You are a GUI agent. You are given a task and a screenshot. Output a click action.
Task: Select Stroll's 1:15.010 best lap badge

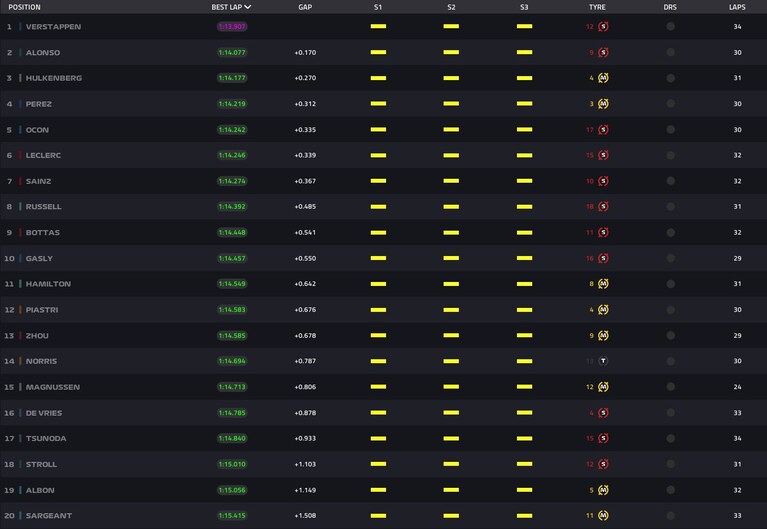[232, 464]
